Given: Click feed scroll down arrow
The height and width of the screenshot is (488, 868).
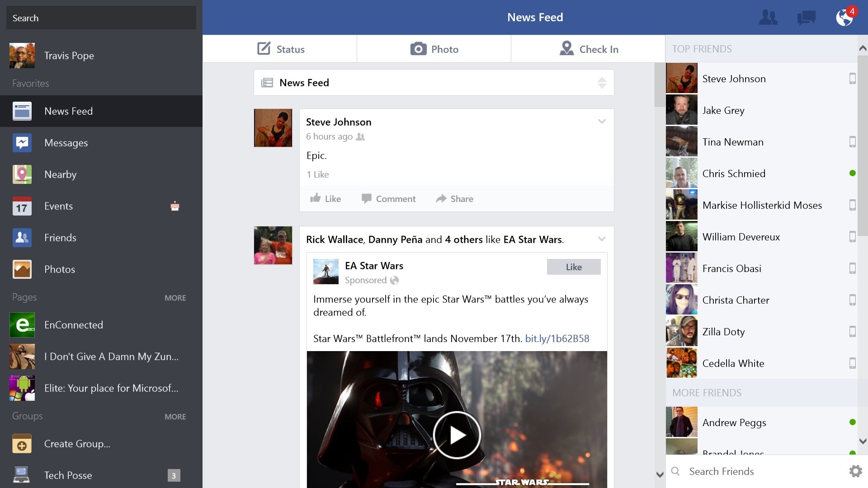Looking at the screenshot, I should [660, 474].
